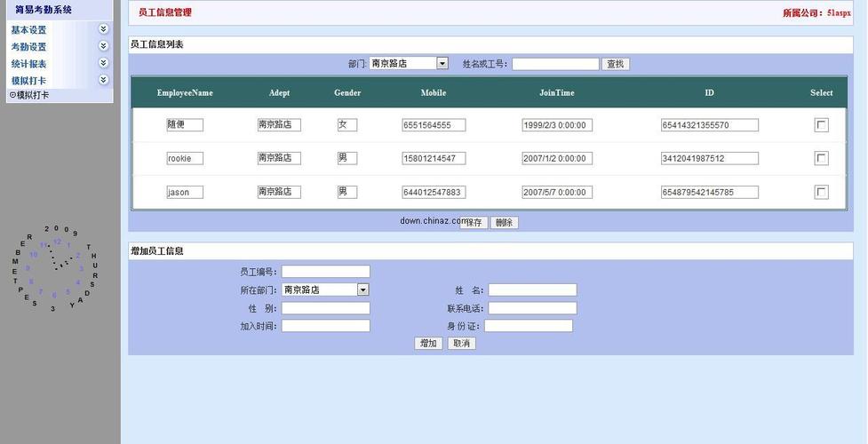Expand the 统计报表 chevron icon
The width and height of the screenshot is (868, 444).
[x=104, y=63]
